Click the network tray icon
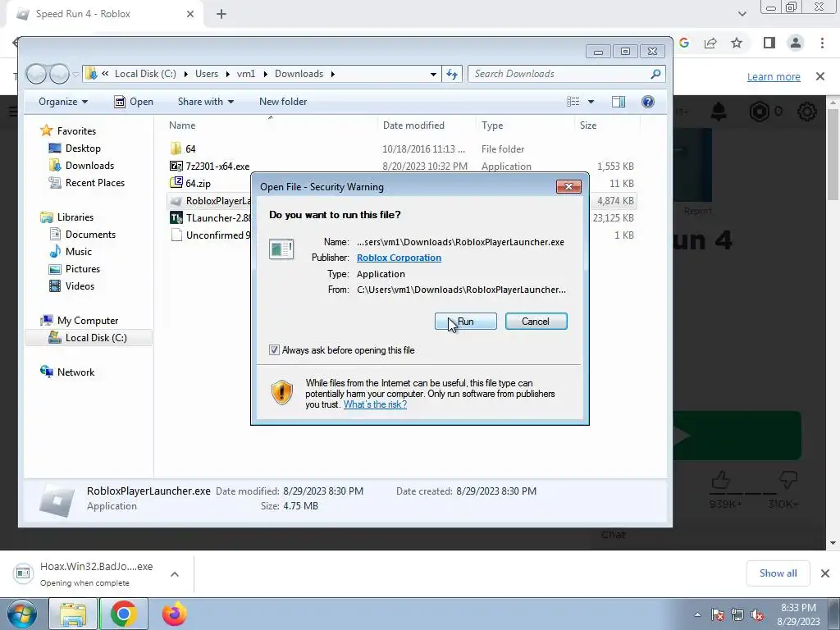This screenshot has width=840, height=630. 737,614
